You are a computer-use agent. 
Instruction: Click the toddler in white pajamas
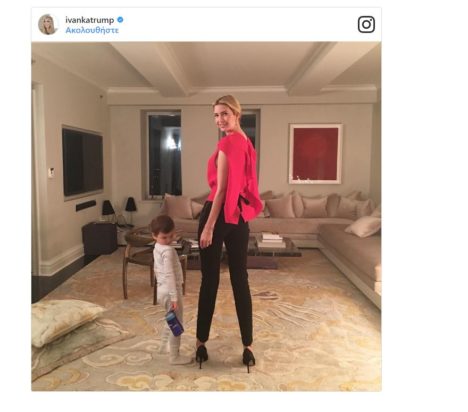[x=169, y=289]
